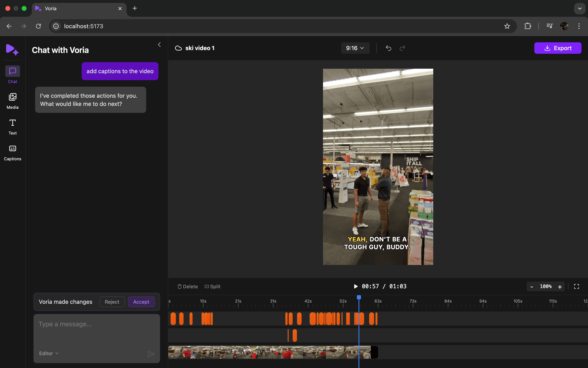The height and width of the screenshot is (368, 588).
Task: Zoom in the timeline with plus
Action: (x=560, y=287)
